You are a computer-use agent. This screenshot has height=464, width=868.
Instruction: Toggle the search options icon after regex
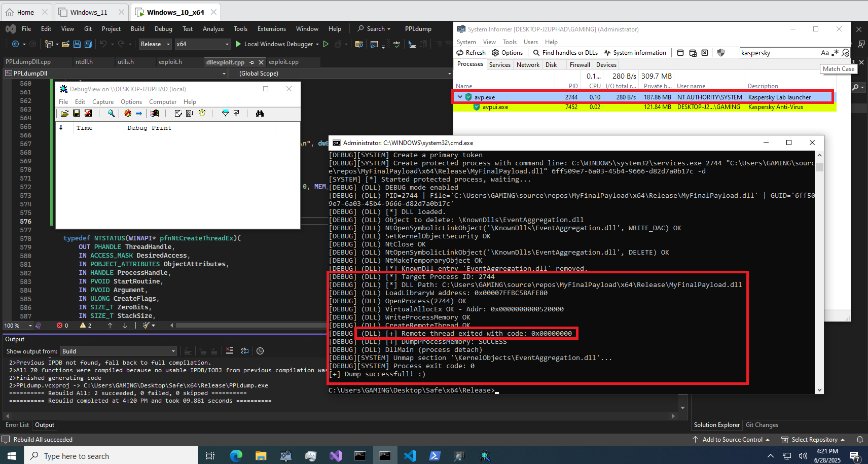click(845, 53)
